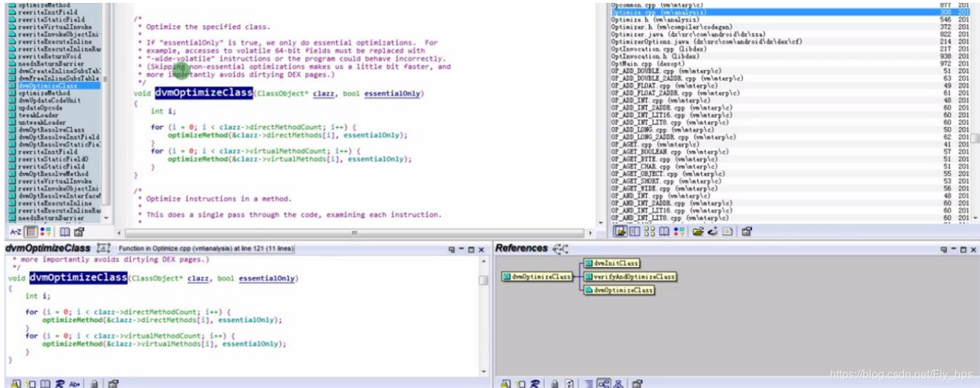This screenshot has width=980, height=388.
Task: Click open-folder icon in project window toolbar
Action: pos(698,231)
